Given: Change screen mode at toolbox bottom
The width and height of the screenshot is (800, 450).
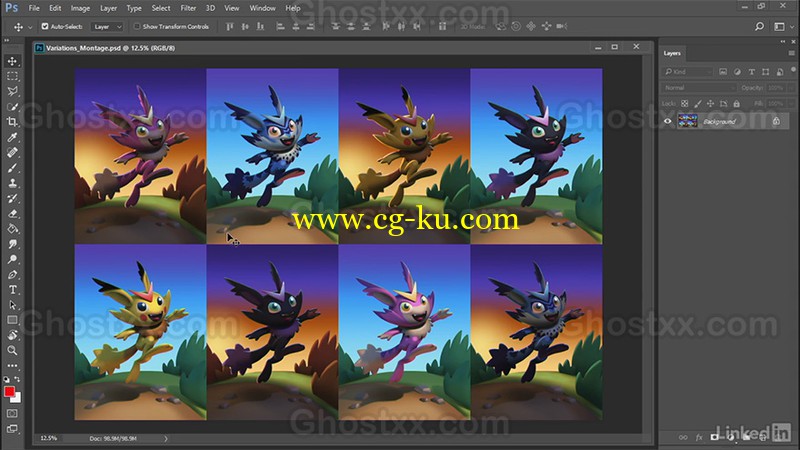Looking at the screenshot, I should (12, 429).
